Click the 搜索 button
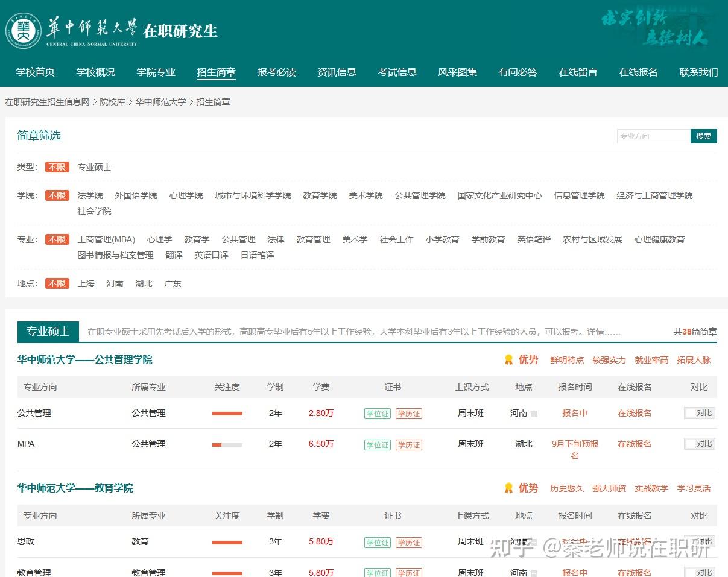 (x=704, y=136)
